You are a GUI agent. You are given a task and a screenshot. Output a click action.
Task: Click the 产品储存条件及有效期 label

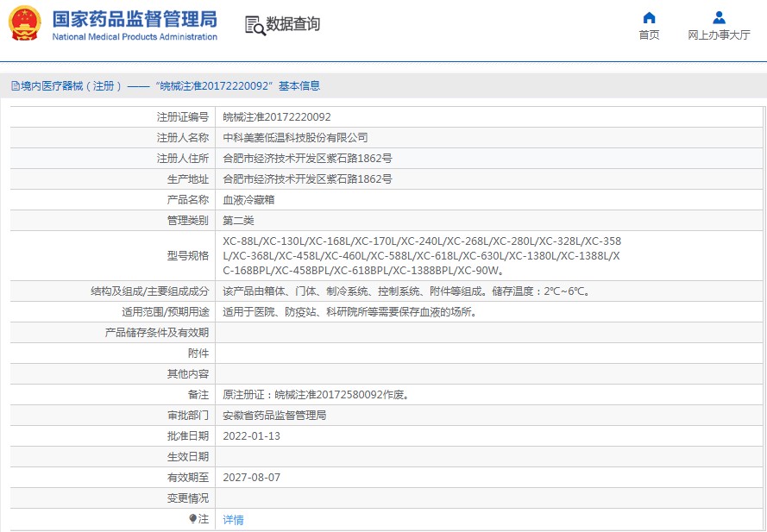click(156, 333)
